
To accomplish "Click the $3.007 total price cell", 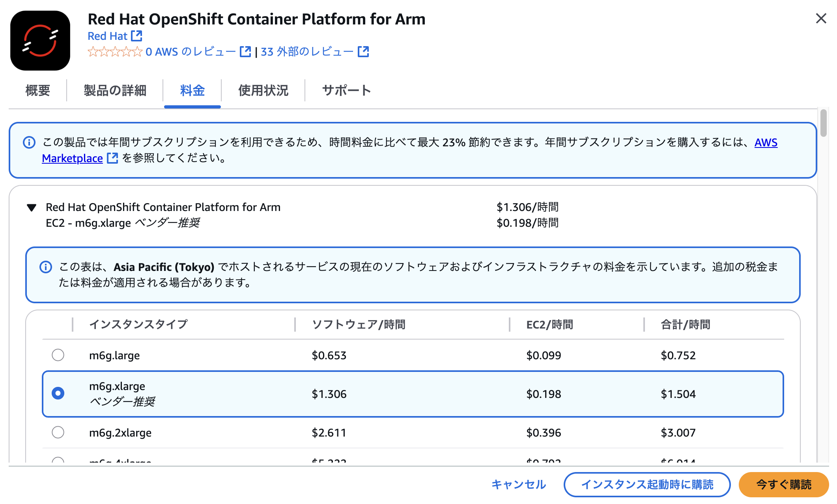I will point(678,433).
